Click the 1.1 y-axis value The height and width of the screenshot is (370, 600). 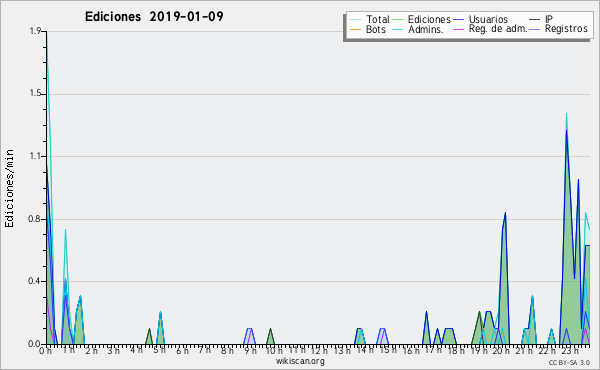[x=35, y=156]
